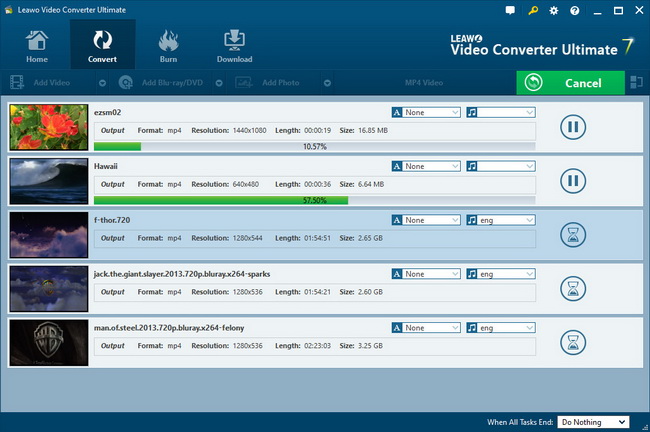Close the Leawo window

tap(639, 10)
